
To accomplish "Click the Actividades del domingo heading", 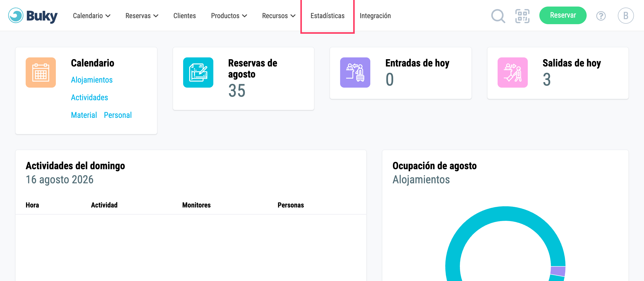I will tap(75, 166).
